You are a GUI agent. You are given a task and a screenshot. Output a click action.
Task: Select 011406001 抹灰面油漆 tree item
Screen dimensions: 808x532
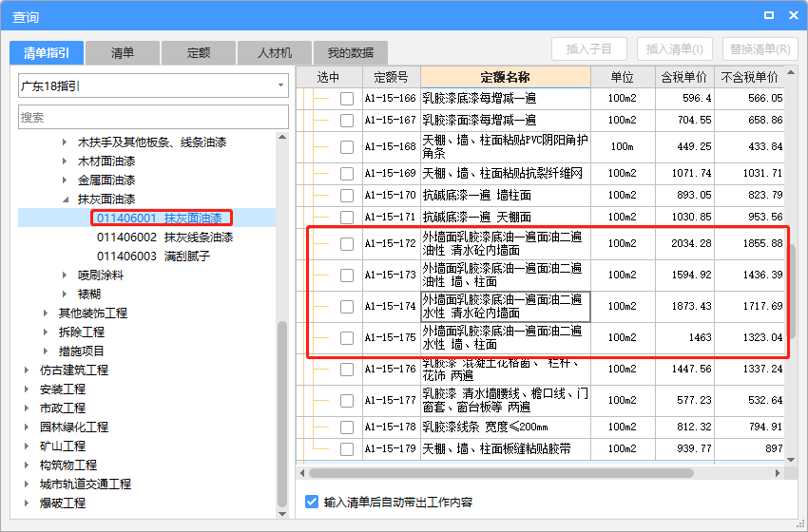(160, 218)
